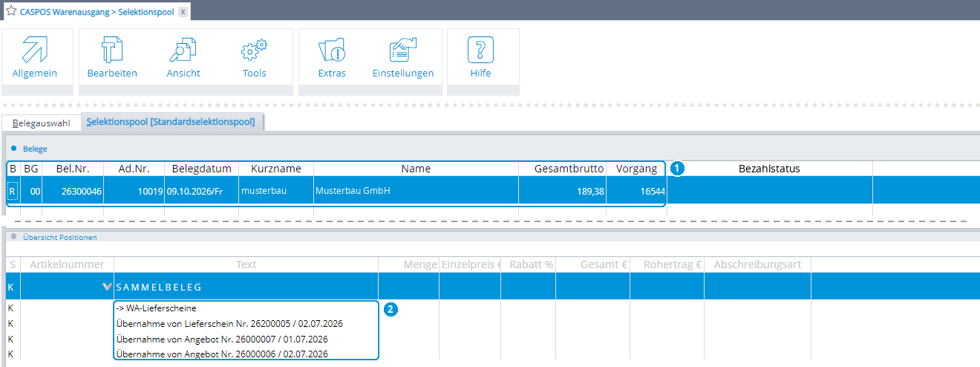The height and width of the screenshot is (367, 980).
Task: Collapse the Übersicht Positionen section
Action: [x=13, y=237]
